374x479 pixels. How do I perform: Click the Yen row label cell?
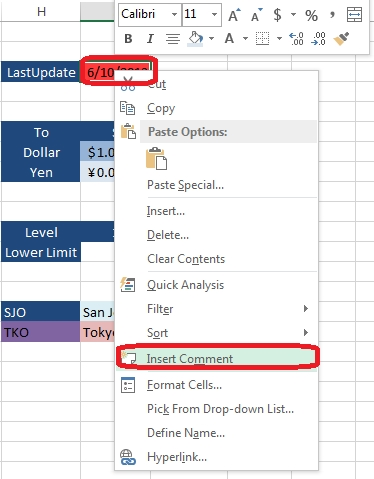click(x=41, y=172)
